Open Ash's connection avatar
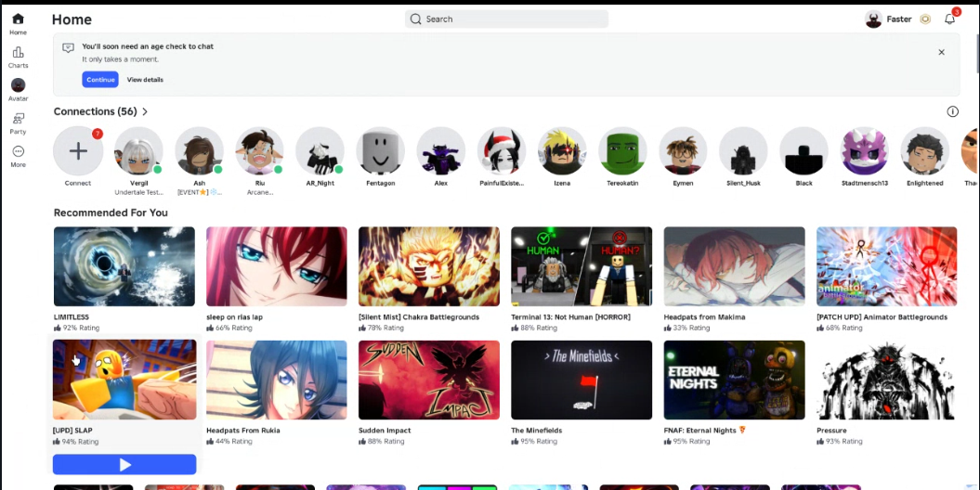980x490 pixels. [x=200, y=151]
